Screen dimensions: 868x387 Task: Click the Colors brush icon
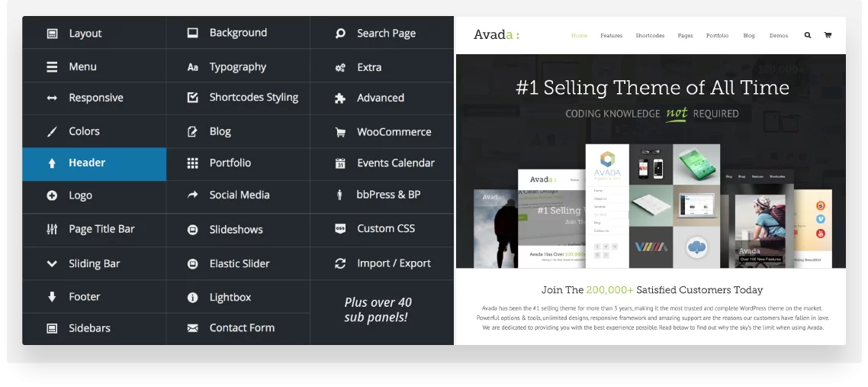pyautogui.click(x=52, y=132)
